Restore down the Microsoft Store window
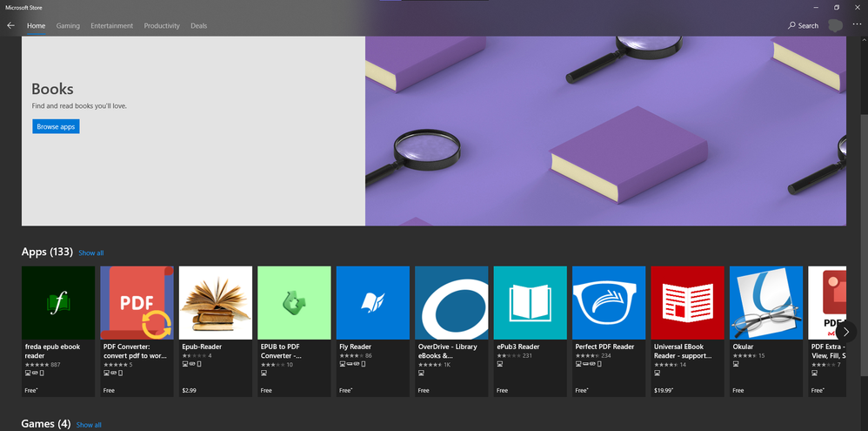Image resolution: width=868 pixels, height=431 pixels. pyautogui.click(x=837, y=7)
